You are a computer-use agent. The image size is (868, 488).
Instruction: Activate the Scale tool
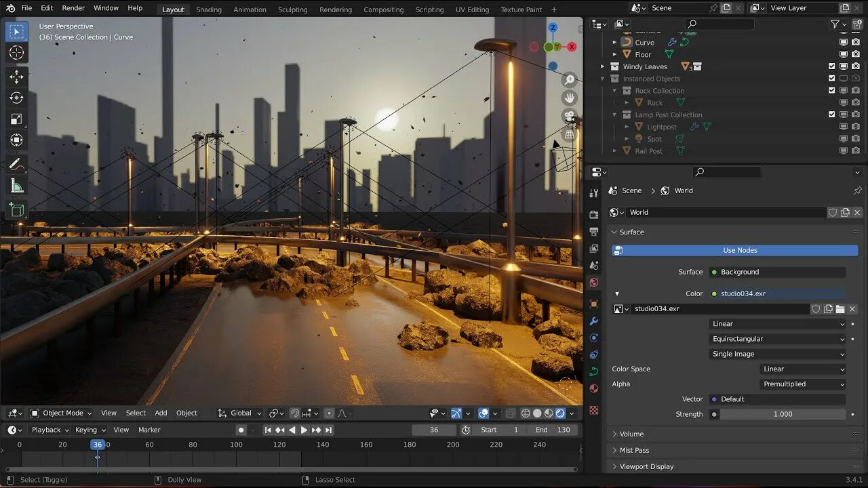(x=17, y=119)
